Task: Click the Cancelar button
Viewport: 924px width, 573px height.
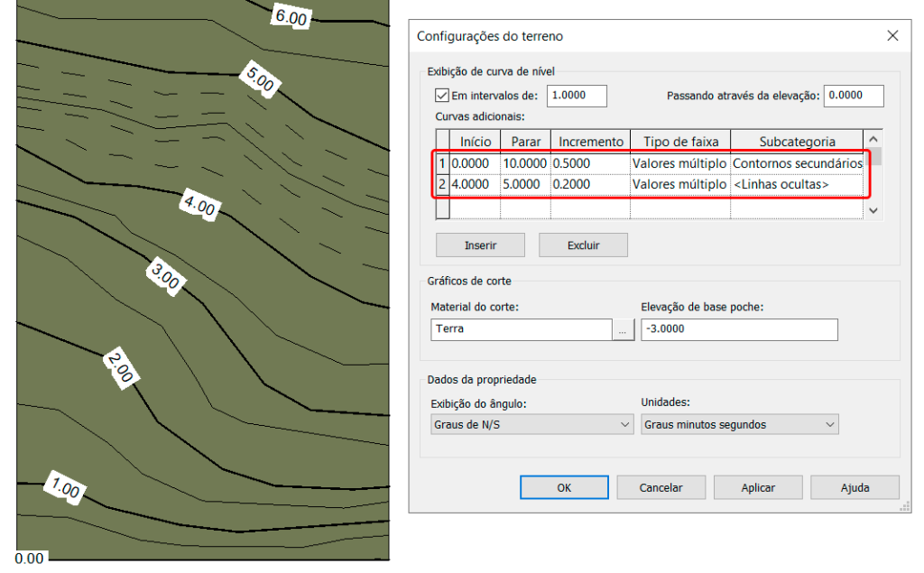Action: point(661,486)
